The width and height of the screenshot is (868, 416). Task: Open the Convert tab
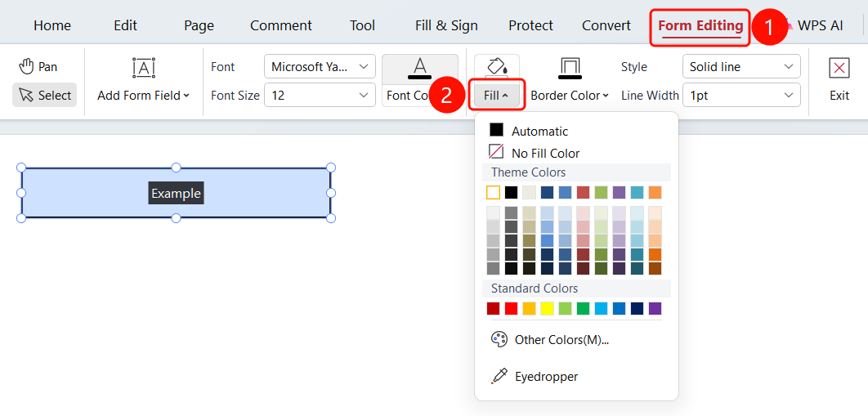(x=606, y=25)
